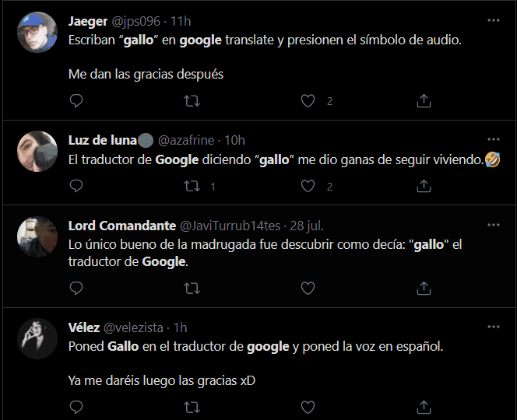Reply to Lord Comandante's tweet
The height and width of the screenshot is (420, 517).
point(76,289)
